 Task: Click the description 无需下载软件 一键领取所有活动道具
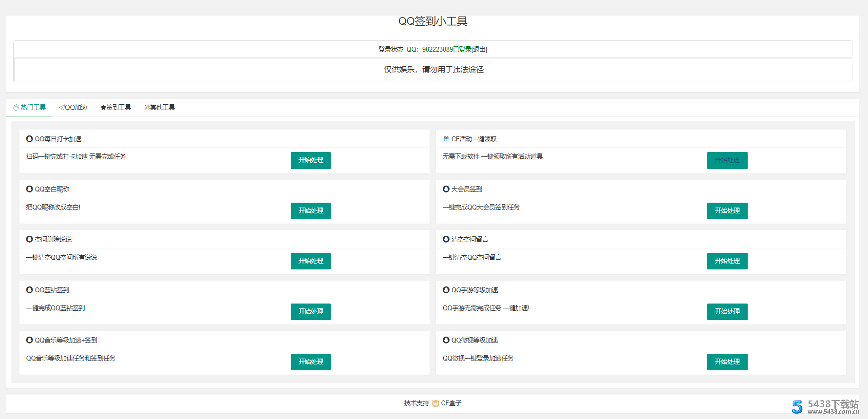coord(492,156)
